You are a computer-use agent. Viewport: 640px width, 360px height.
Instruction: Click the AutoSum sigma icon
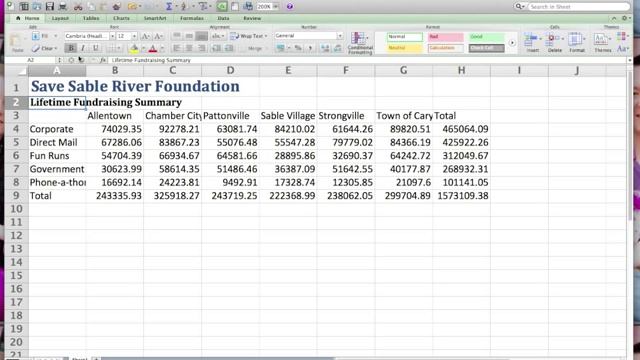(x=169, y=6)
